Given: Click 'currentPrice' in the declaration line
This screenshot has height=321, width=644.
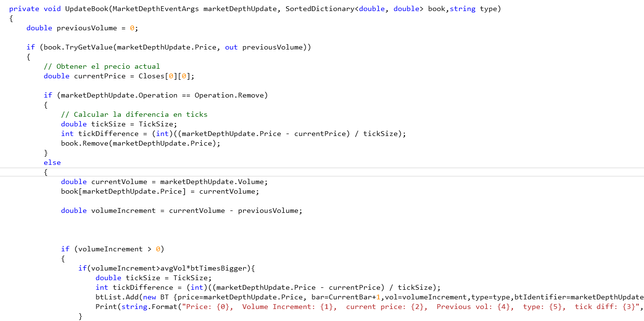Looking at the screenshot, I should coord(99,76).
